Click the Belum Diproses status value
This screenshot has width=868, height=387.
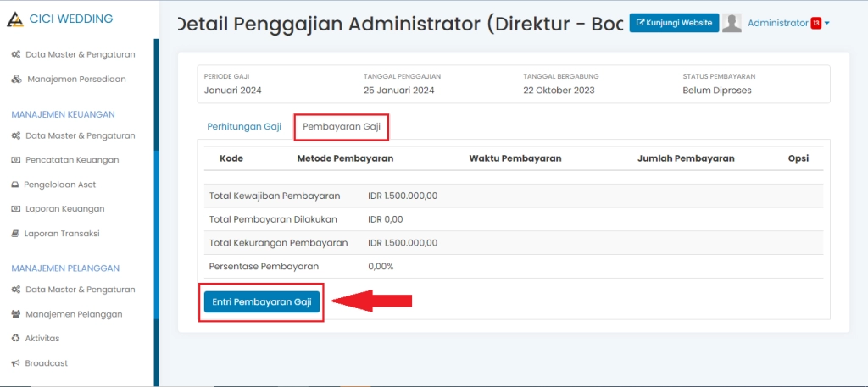tap(717, 90)
